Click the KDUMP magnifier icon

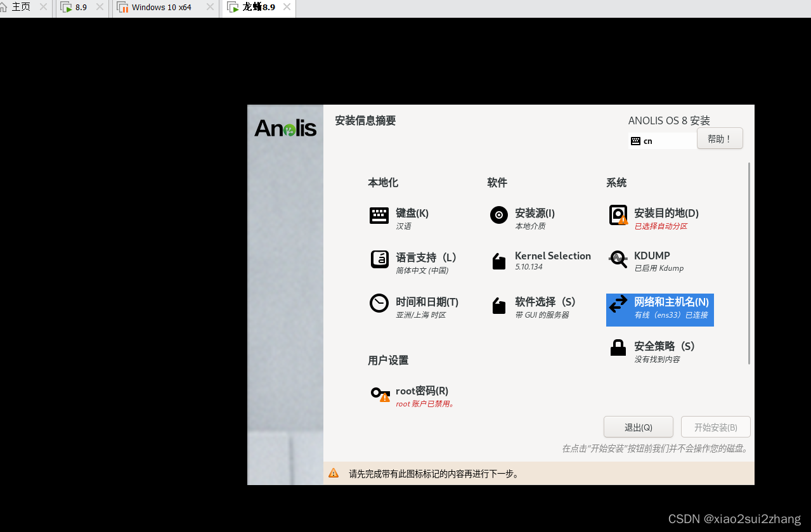click(x=618, y=259)
